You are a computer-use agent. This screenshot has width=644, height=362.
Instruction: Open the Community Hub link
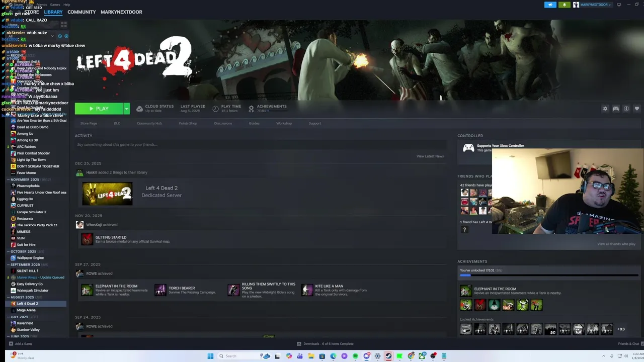(149, 123)
